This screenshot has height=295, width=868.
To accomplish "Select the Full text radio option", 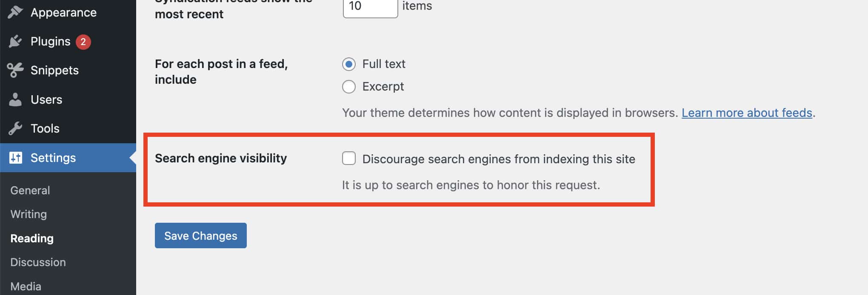I will coord(349,64).
